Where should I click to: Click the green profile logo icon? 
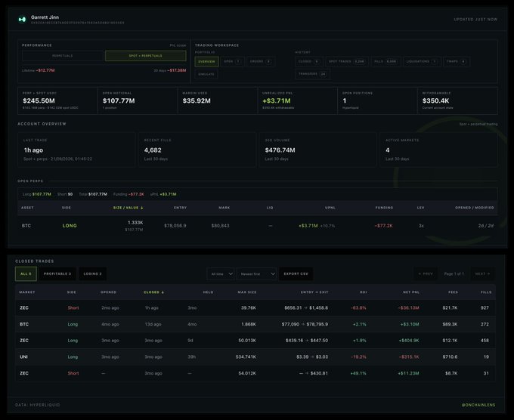(x=22, y=20)
